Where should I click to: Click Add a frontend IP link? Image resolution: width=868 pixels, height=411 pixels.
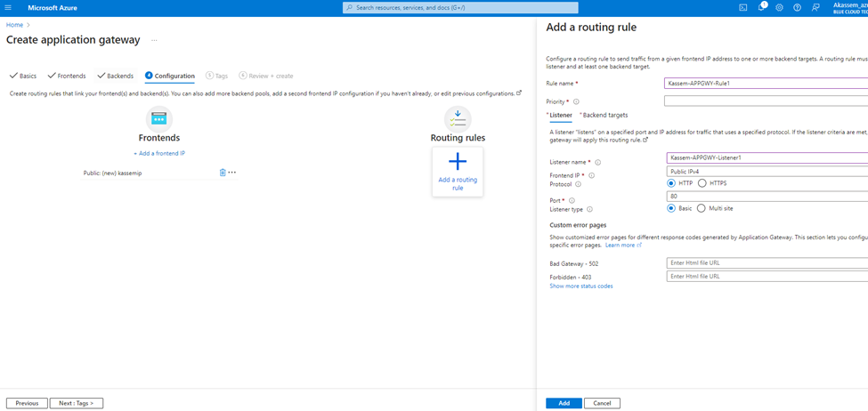coord(158,153)
